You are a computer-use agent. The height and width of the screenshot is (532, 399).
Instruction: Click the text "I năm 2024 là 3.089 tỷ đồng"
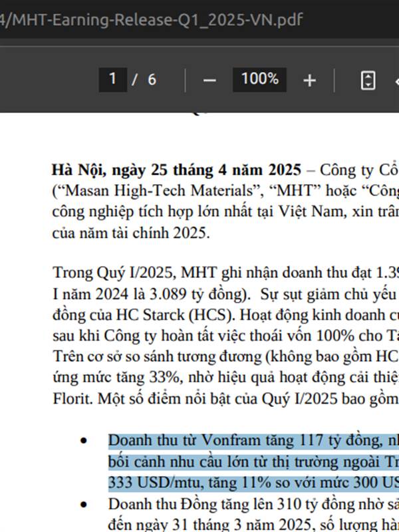tap(148, 294)
